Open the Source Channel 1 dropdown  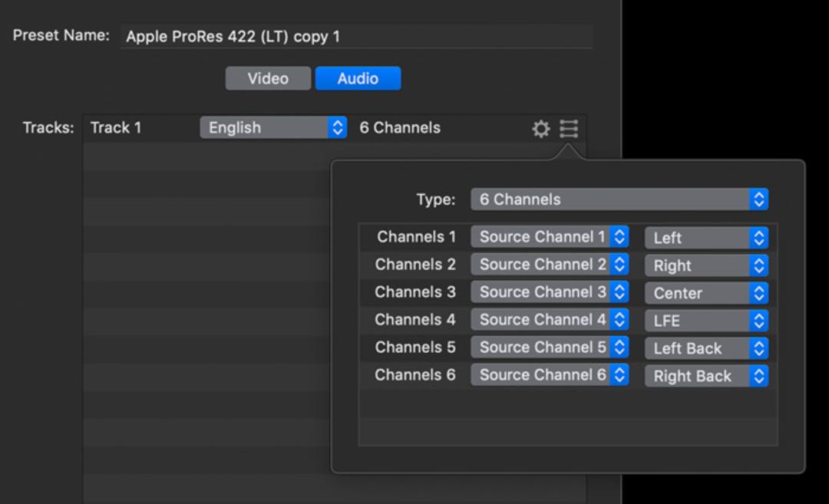550,237
